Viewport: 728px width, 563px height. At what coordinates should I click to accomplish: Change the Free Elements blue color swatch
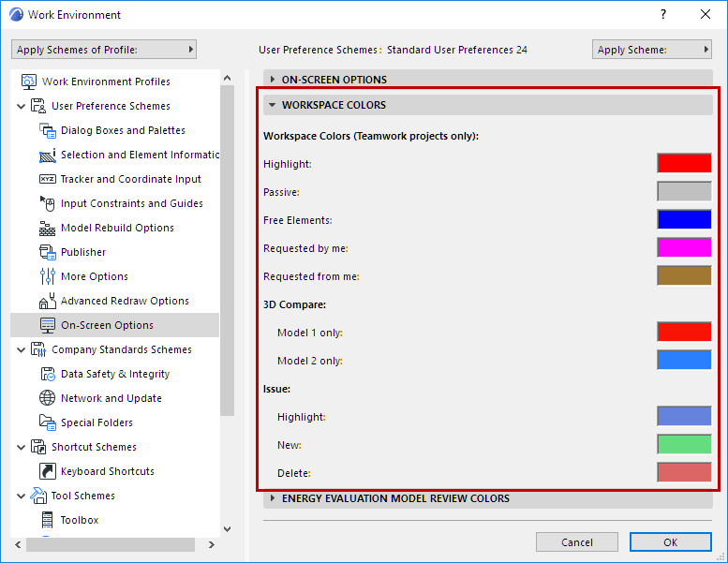pyautogui.click(x=684, y=219)
